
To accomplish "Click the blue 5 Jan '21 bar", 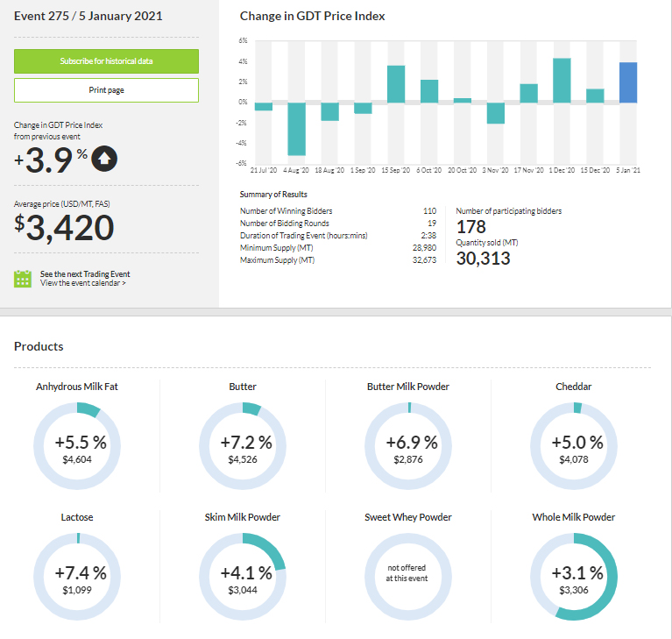I will [628, 82].
